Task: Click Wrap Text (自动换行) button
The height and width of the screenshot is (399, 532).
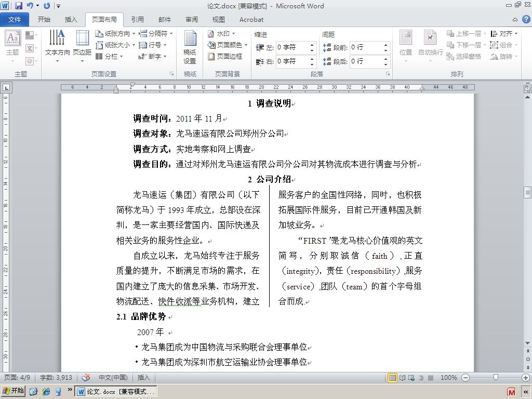Action: point(430,46)
